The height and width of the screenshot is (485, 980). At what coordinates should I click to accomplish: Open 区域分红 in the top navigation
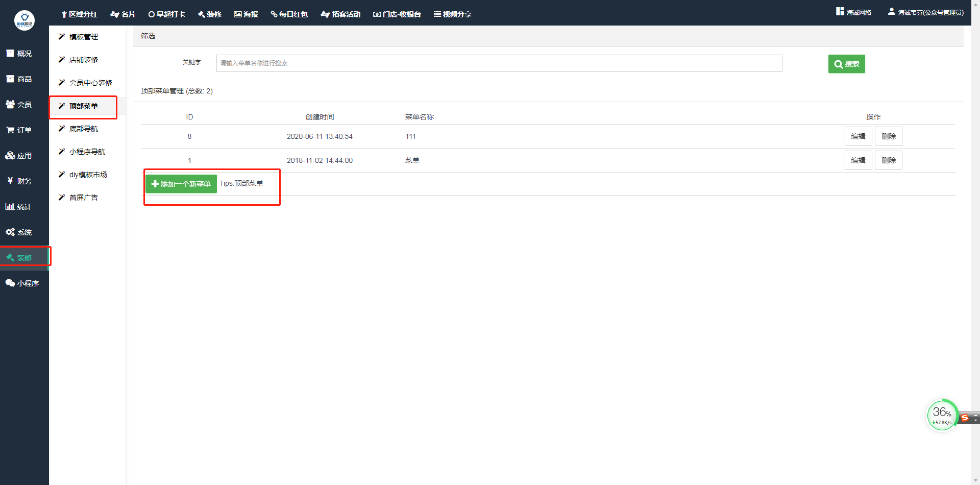point(79,14)
